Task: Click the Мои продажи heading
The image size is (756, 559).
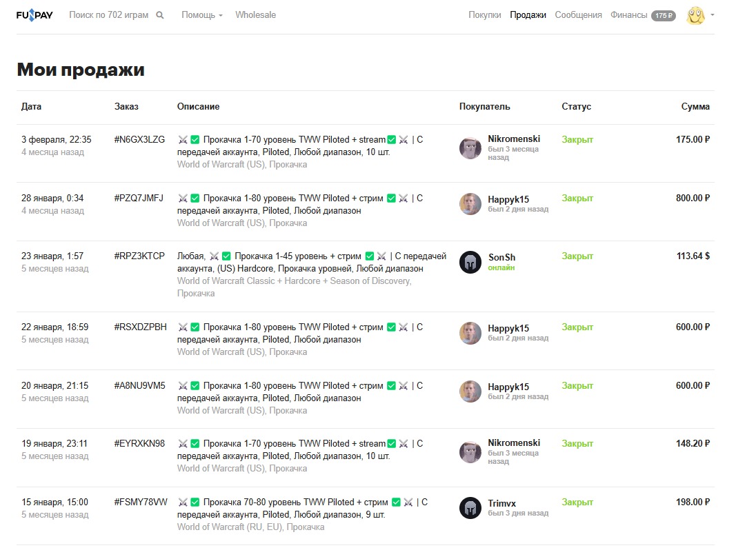Action: pos(81,70)
